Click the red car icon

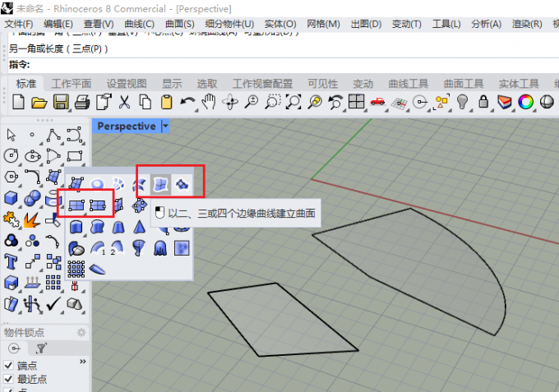click(377, 102)
